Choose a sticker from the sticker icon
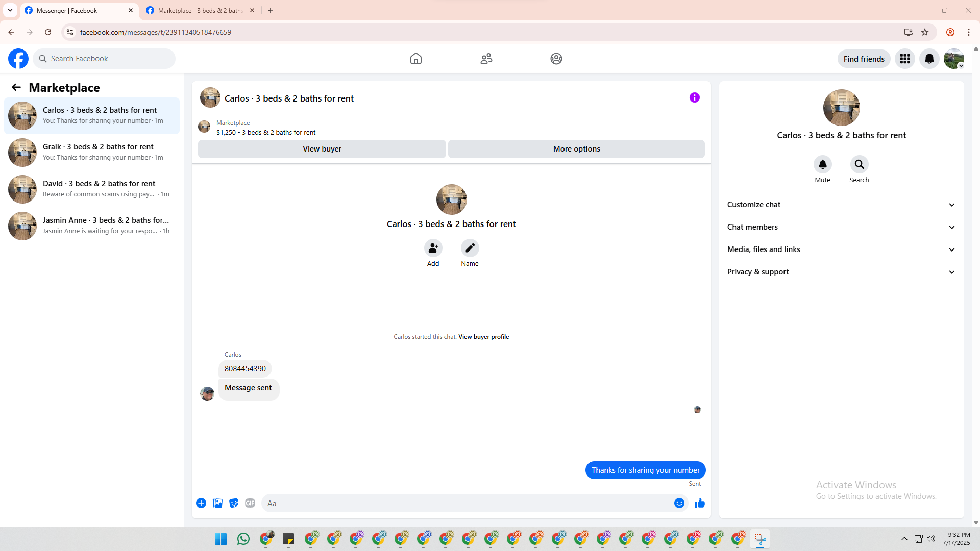980x551 pixels. point(234,503)
